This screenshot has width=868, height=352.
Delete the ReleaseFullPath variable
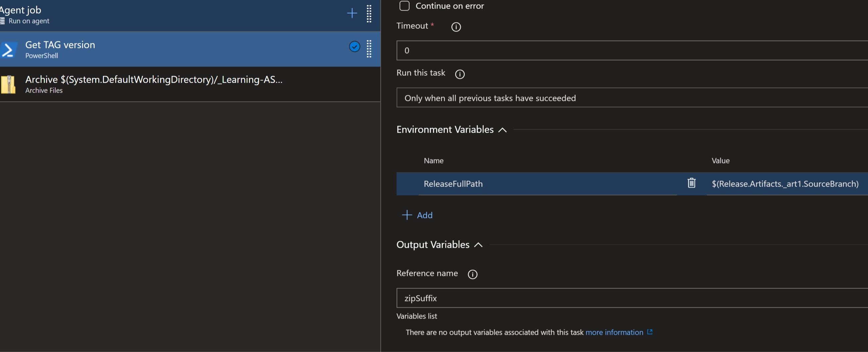point(692,183)
